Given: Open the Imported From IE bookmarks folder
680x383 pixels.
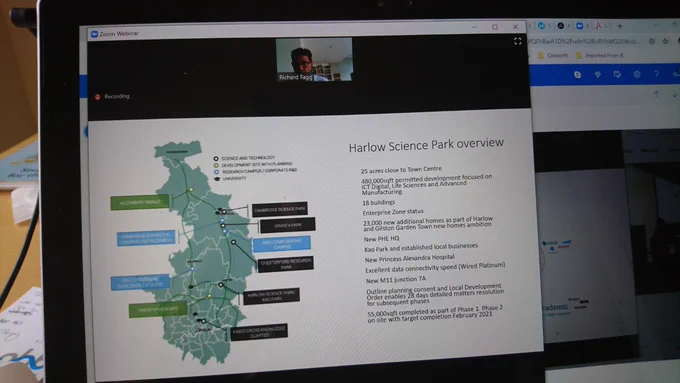Looking at the screenshot, I should coord(600,56).
